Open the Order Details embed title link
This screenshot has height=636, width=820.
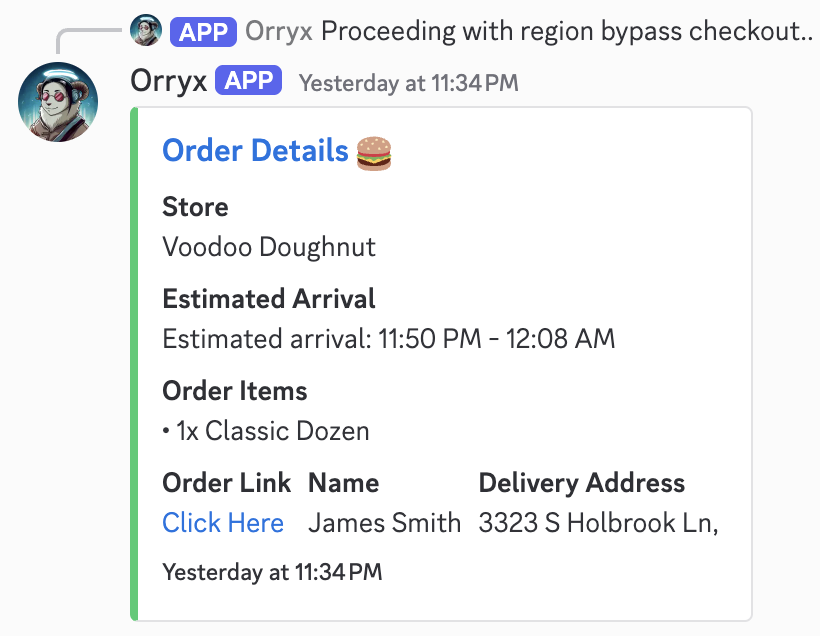(x=255, y=151)
